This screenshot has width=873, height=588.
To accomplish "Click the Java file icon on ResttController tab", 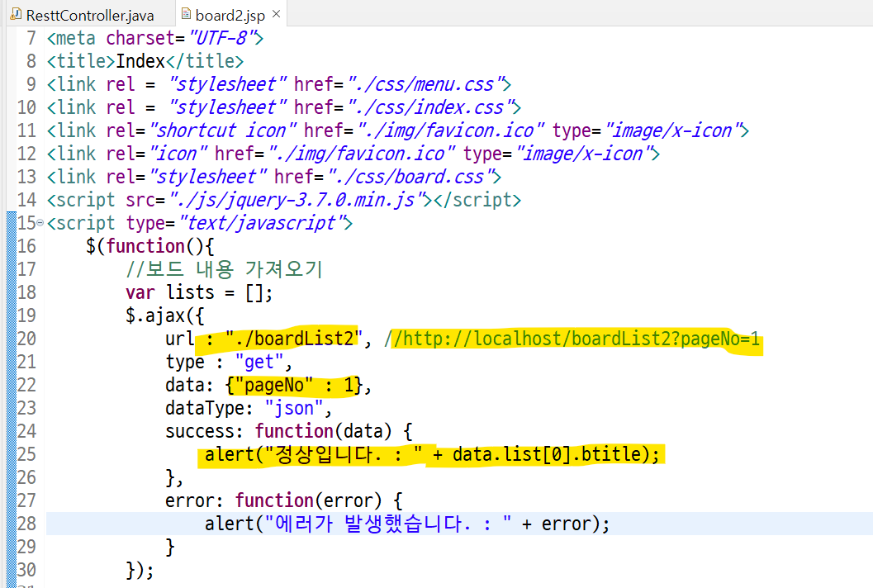I will (16, 14).
